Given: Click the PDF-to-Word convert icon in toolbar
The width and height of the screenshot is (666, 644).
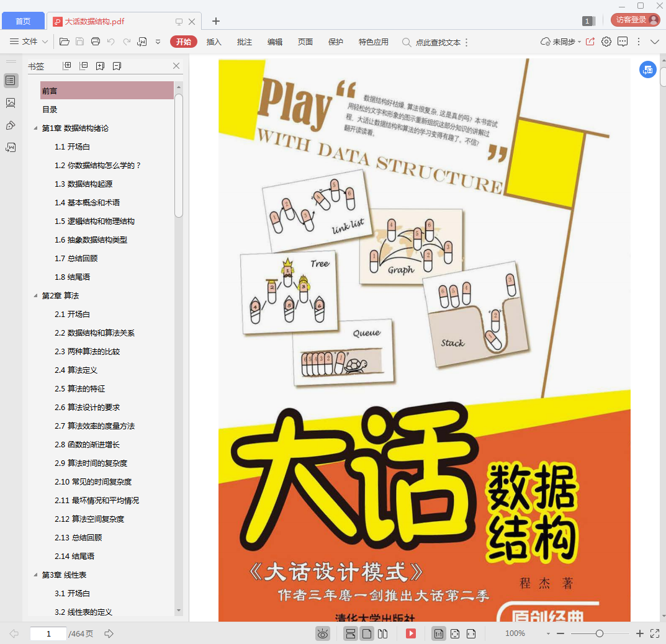Looking at the screenshot, I should pyautogui.click(x=142, y=42).
